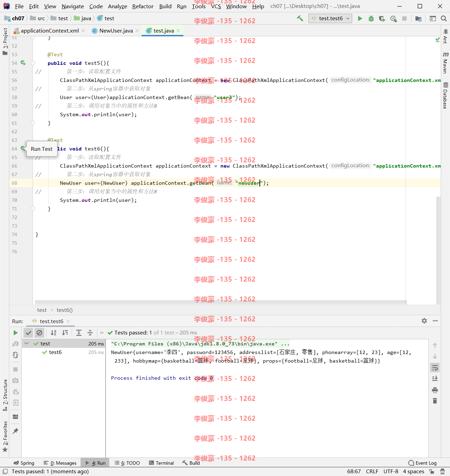Click the CRLF line separator widget

pos(372,472)
